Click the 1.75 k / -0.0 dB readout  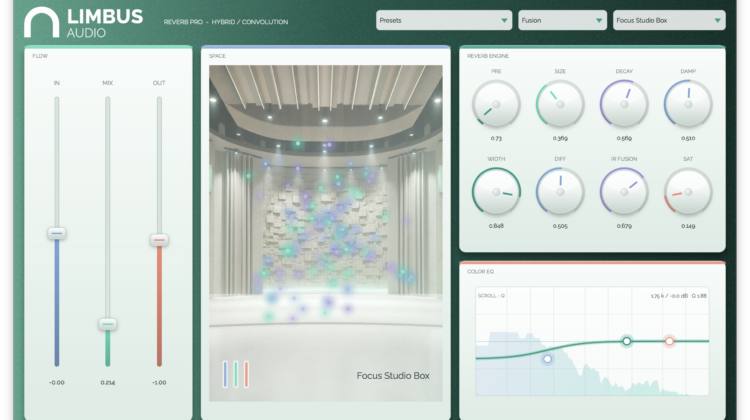click(669, 296)
